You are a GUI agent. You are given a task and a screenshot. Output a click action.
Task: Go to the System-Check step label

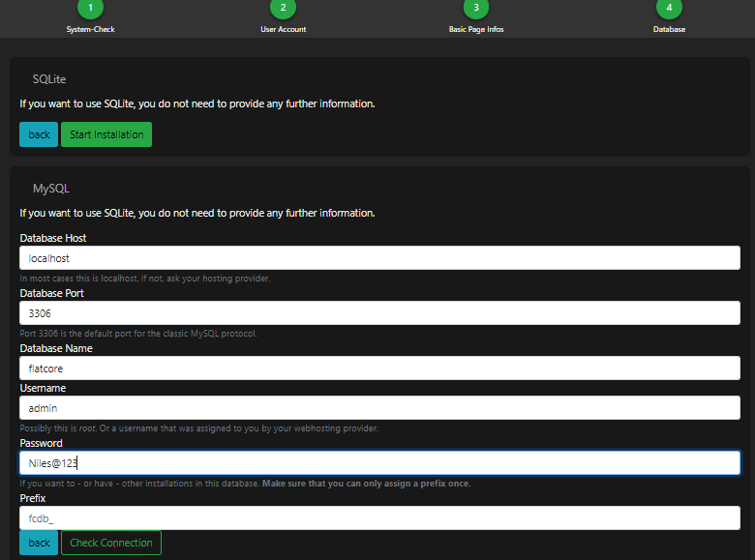tap(90, 30)
